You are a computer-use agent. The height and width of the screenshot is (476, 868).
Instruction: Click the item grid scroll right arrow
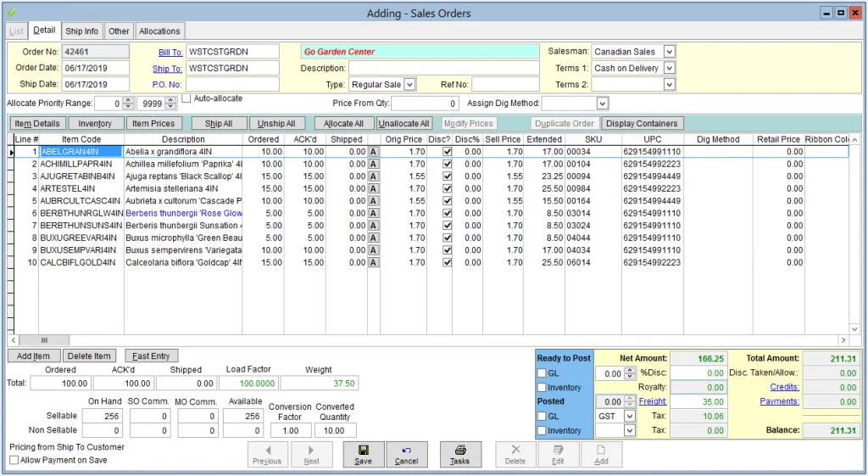click(843, 340)
